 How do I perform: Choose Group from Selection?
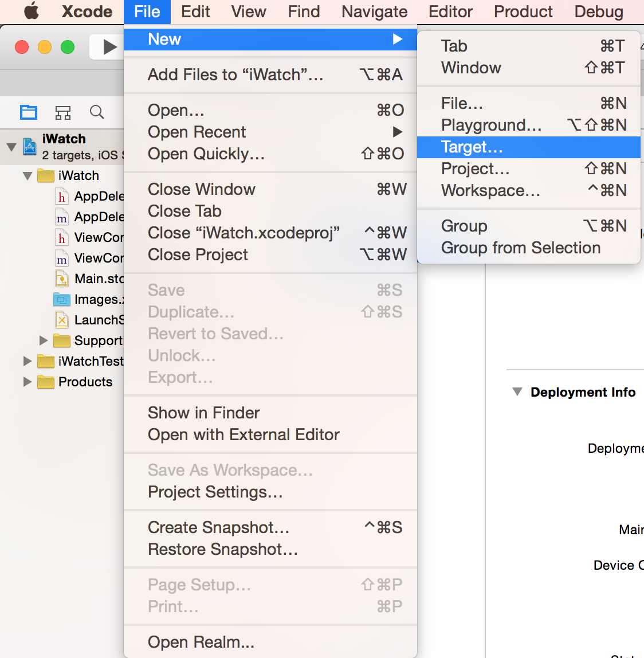529,248
